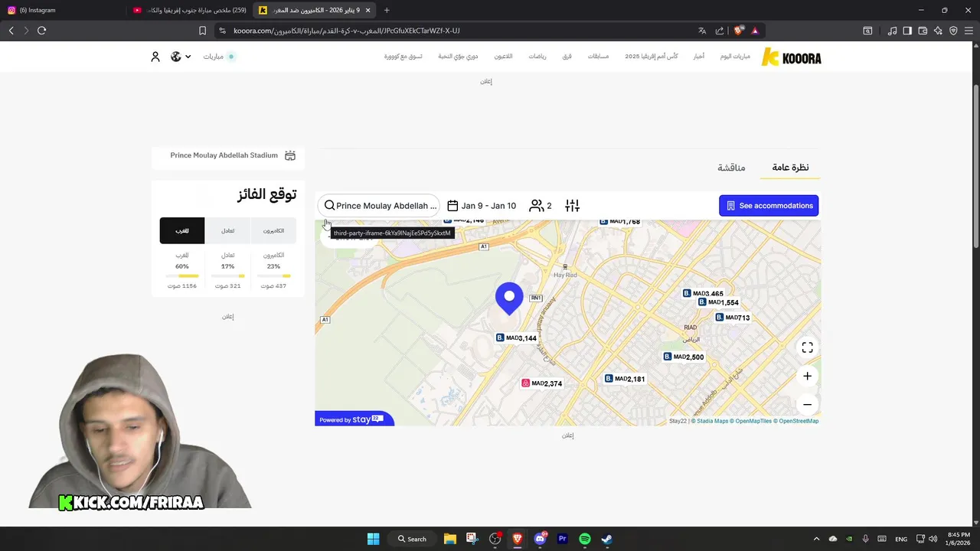Show hidden system tray icons
This screenshot has width=980, height=551.
click(x=816, y=539)
